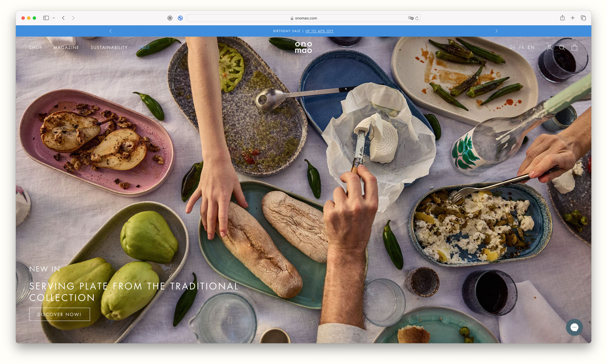This screenshot has width=607, height=364.
Task: Show next announcement banner arrow
Action: coord(497,31)
